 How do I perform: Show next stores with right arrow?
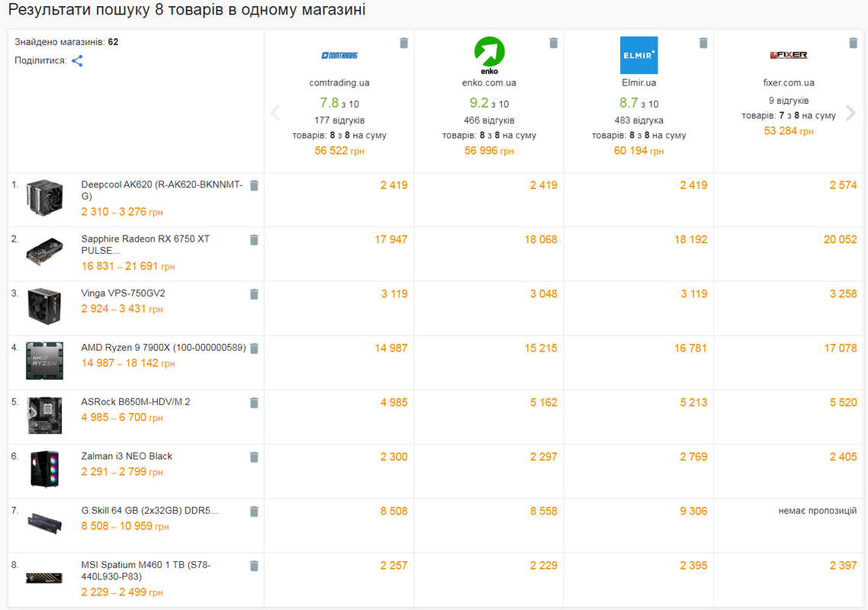[x=851, y=113]
